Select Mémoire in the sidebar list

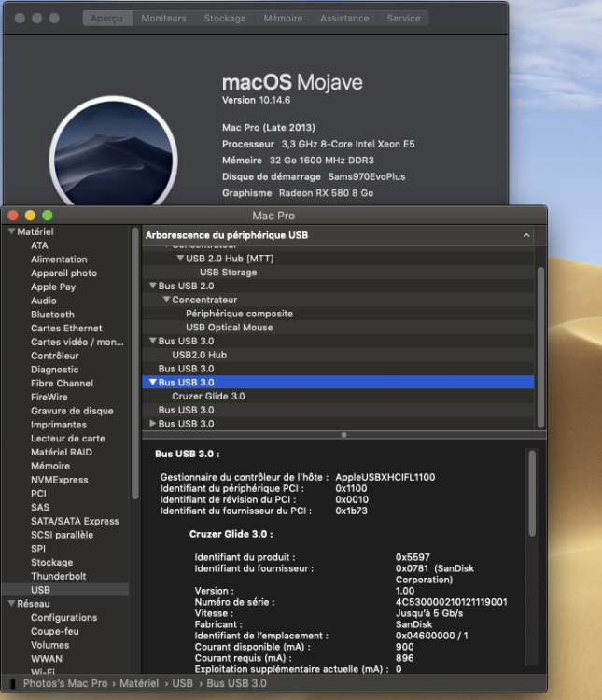50,466
